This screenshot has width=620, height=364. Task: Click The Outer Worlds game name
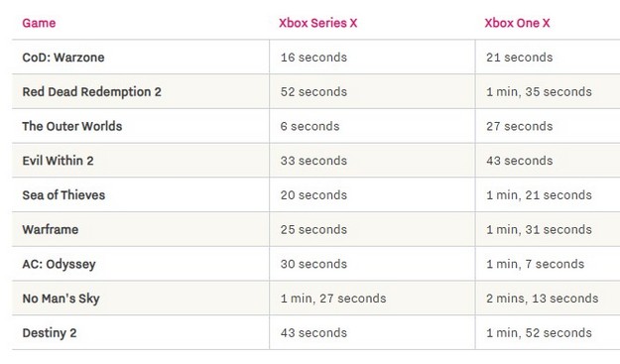(72, 126)
